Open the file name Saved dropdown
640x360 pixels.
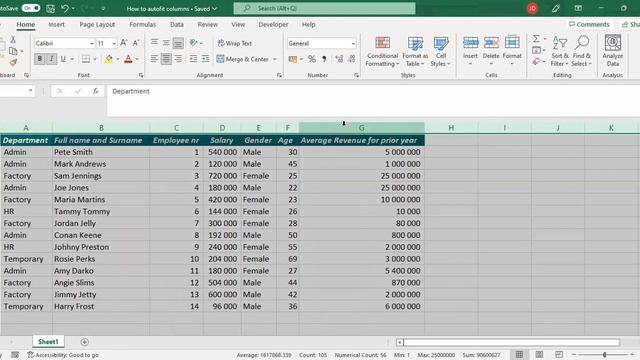tap(215, 9)
